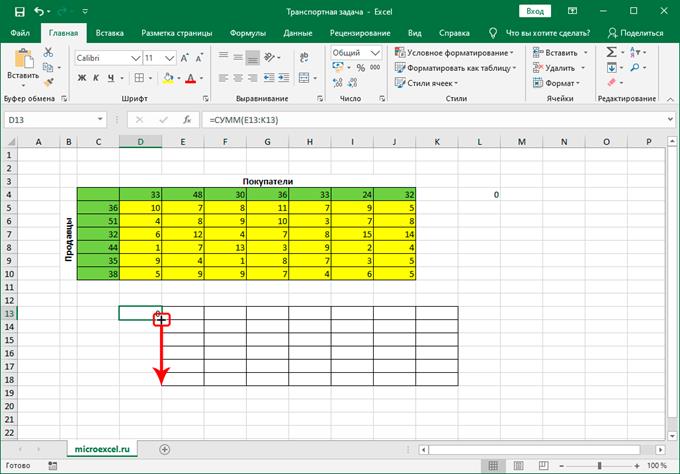
Task: Open the text orientation options
Action: [x=270, y=57]
